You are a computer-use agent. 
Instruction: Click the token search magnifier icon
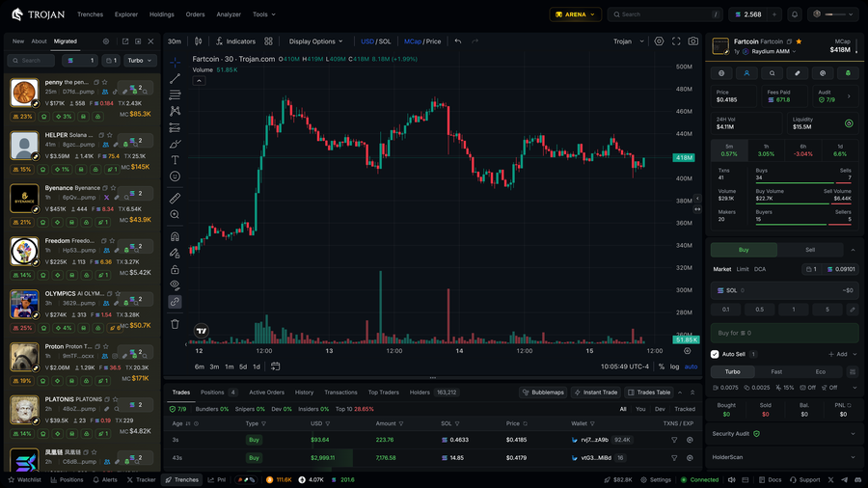coord(772,73)
